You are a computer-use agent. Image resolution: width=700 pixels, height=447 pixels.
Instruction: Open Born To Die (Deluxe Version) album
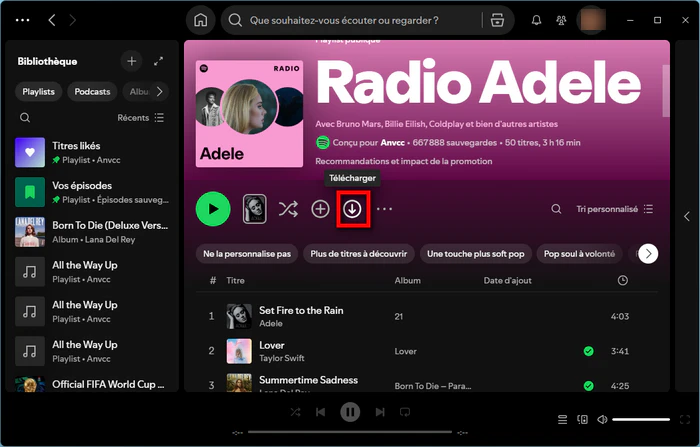(92, 232)
